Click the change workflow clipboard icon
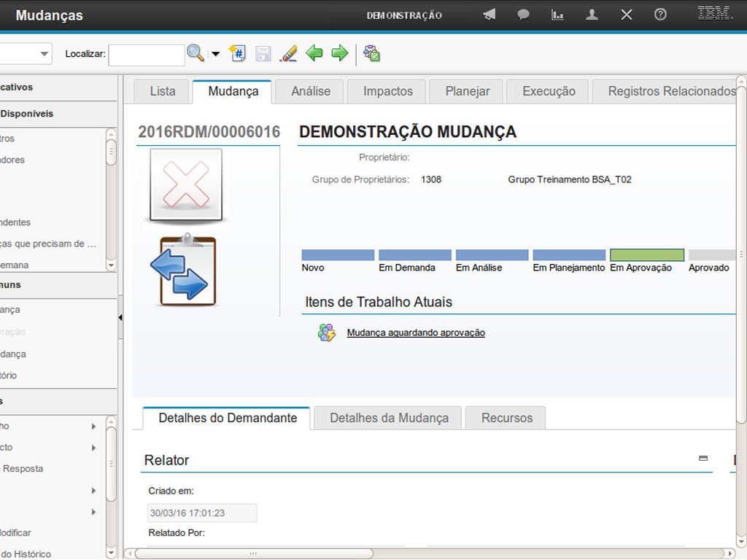The width and height of the screenshot is (747, 560). tap(372, 53)
